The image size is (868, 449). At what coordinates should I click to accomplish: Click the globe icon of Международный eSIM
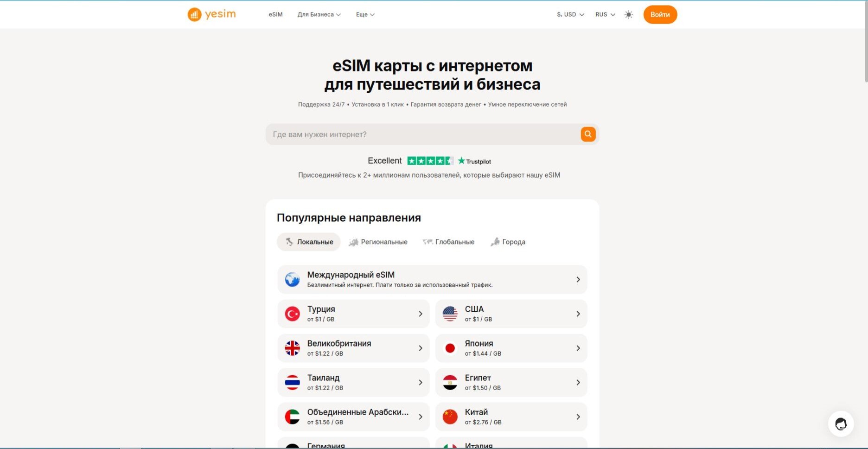click(292, 279)
